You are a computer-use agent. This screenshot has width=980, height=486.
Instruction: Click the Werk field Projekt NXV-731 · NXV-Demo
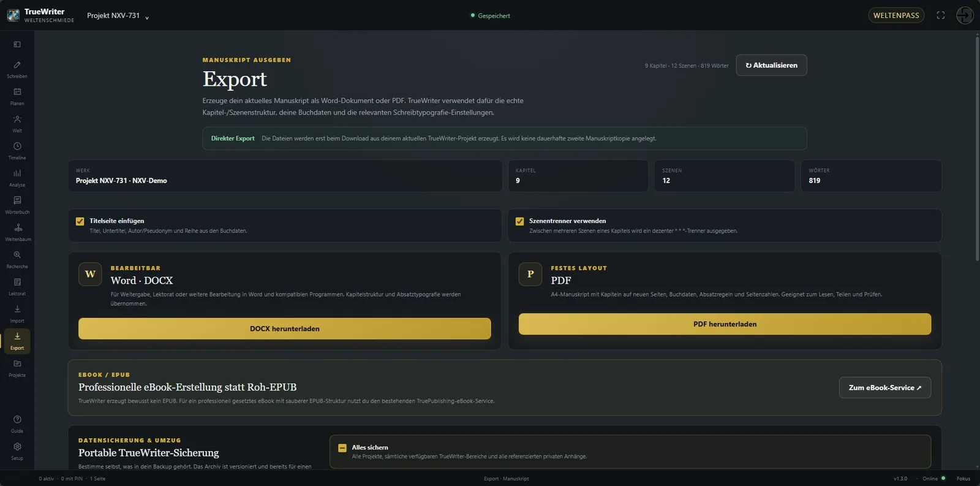(x=285, y=176)
